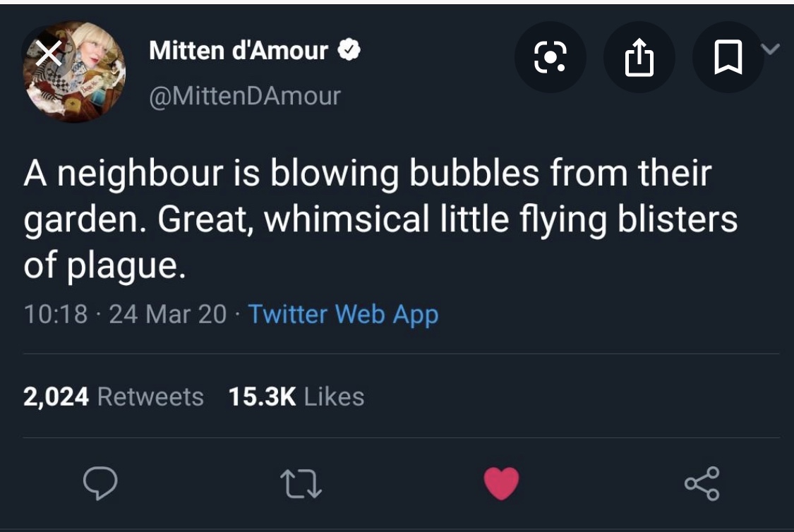
Task: Click the 24 Mar 20 date
Action: [x=168, y=314]
